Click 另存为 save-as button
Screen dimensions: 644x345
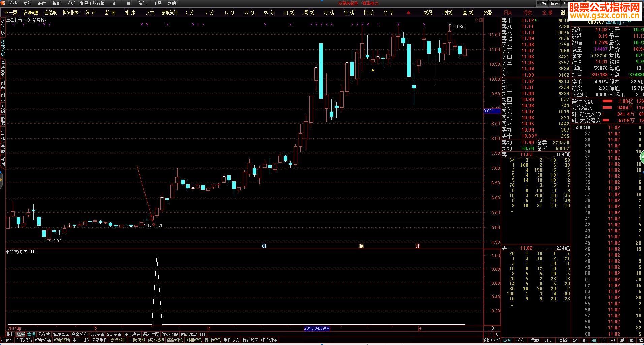pos(44,334)
